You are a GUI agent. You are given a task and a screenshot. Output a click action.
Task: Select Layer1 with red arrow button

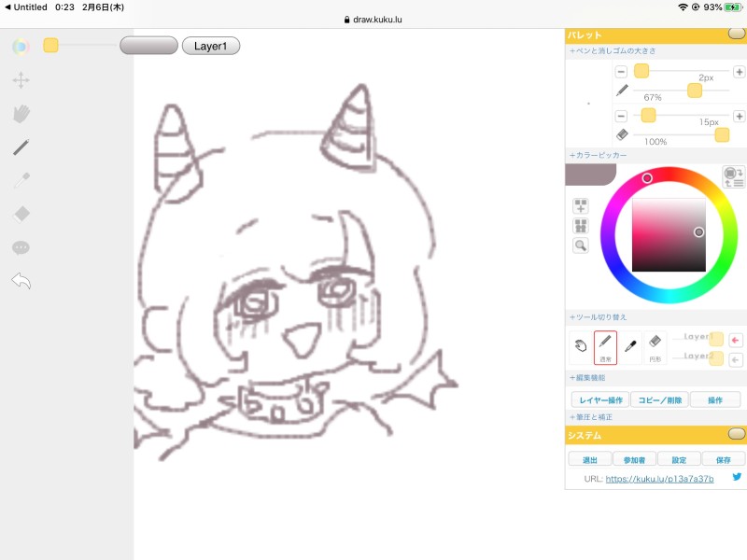[x=735, y=340]
